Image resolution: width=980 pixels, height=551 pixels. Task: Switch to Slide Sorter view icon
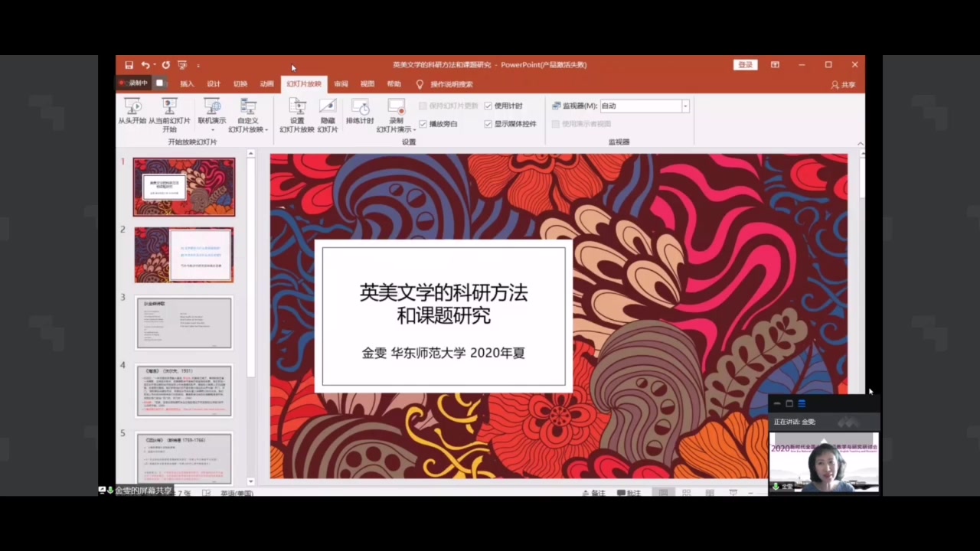tap(687, 493)
